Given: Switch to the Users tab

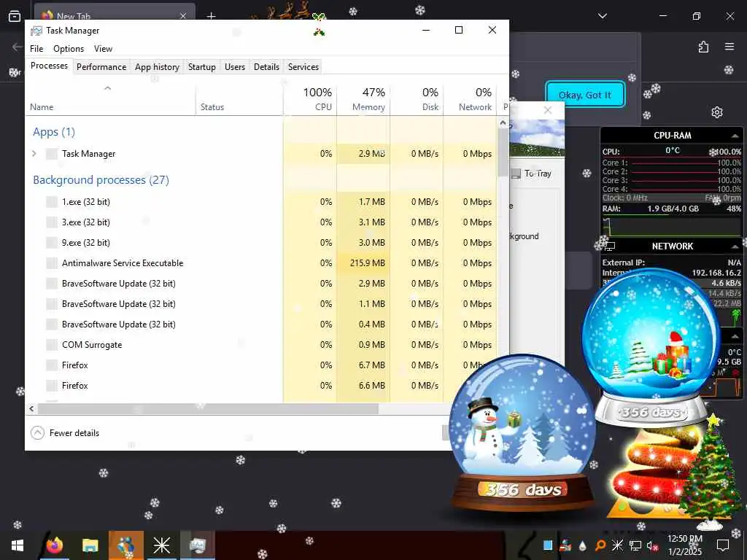Looking at the screenshot, I should 235,67.
